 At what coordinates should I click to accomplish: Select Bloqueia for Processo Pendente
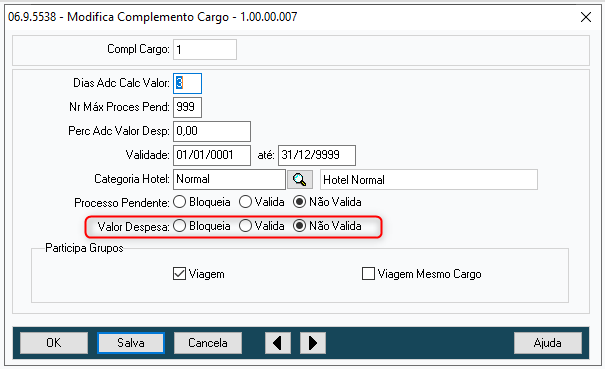(202, 202)
